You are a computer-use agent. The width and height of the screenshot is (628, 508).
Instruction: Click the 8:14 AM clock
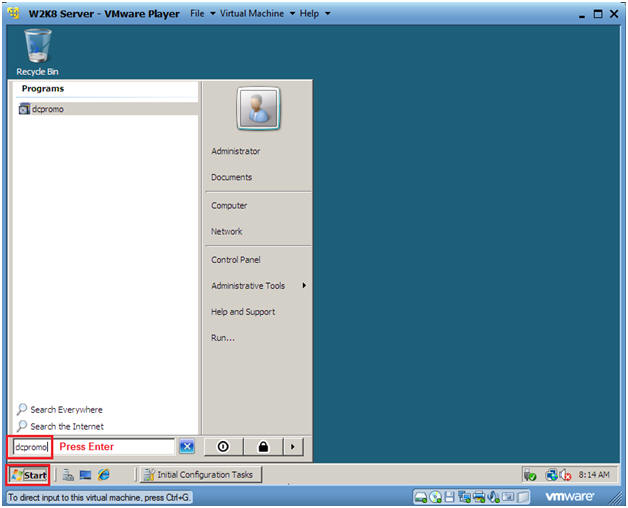tap(594, 475)
